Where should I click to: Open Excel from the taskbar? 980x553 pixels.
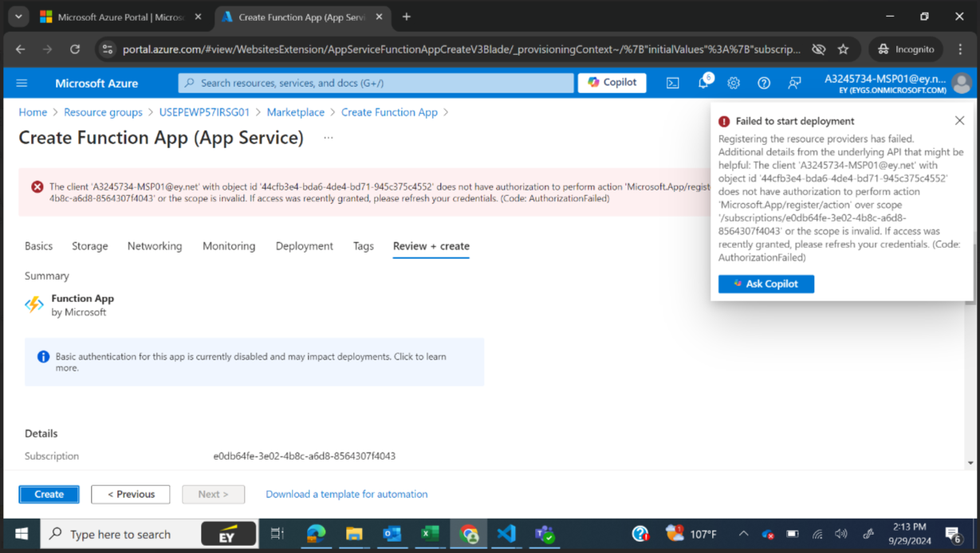tap(431, 534)
